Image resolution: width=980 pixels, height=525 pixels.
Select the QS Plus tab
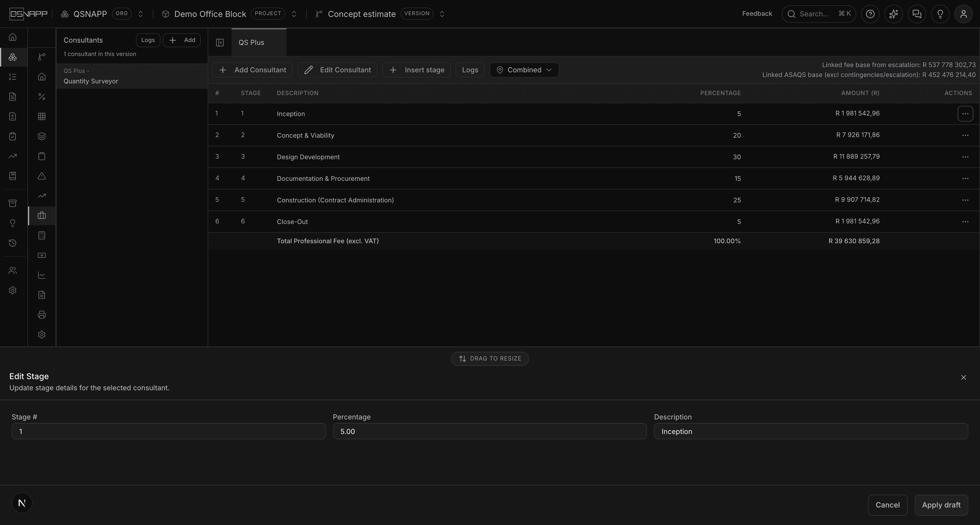point(259,43)
